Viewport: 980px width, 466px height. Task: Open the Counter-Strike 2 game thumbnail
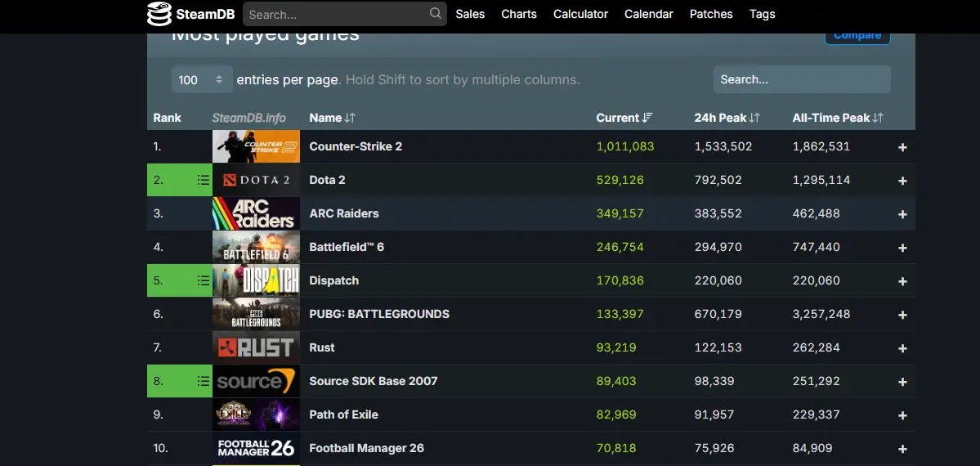tap(257, 146)
